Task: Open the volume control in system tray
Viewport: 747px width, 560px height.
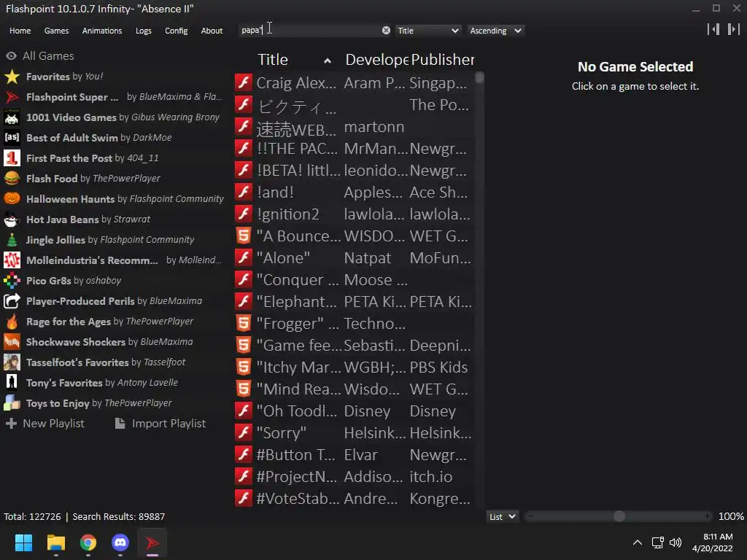Action: click(675, 542)
